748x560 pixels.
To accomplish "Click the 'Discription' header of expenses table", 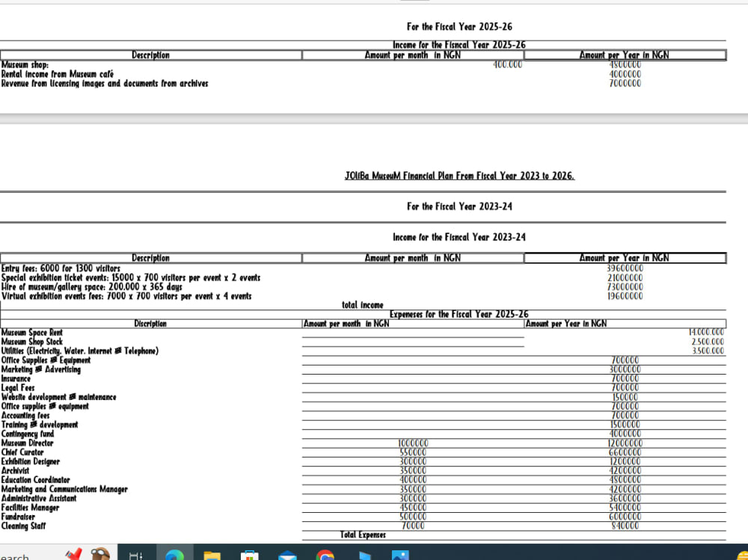I will [x=150, y=324].
